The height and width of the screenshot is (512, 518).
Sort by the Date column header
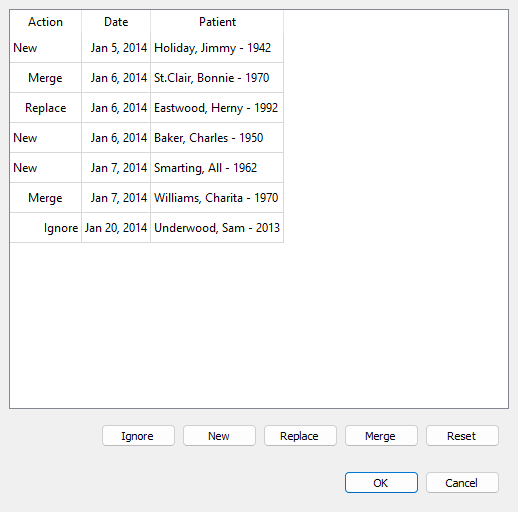click(116, 22)
